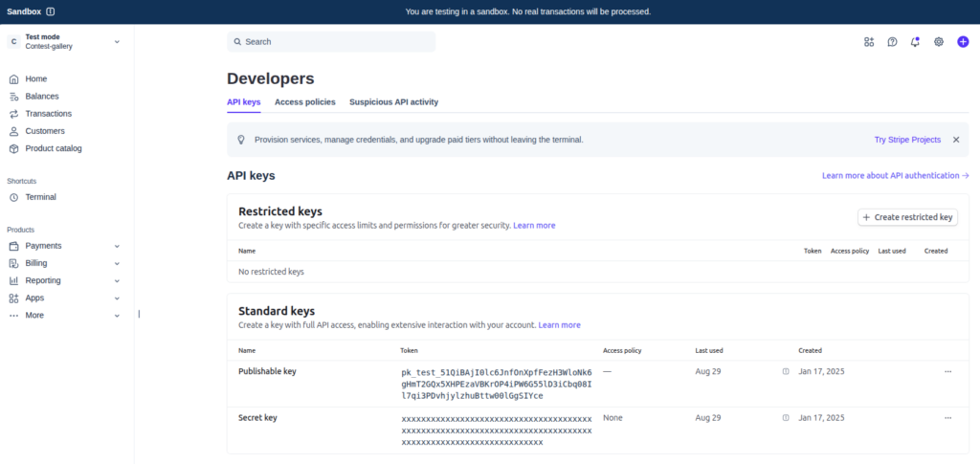The height and width of the screenshot is (464, 980).
Task: Click Learn more under Standard keys
Action: click(x=559, y=325)
